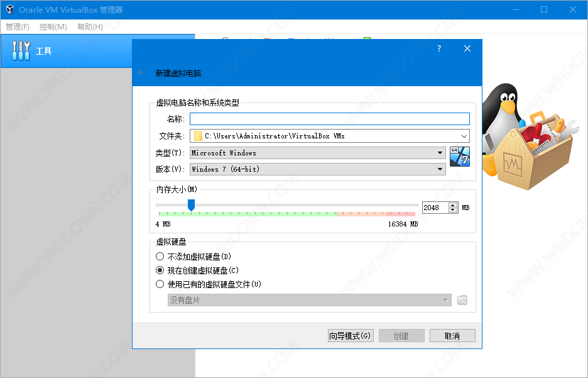Open the 控制(M) menu
This screenshot has width=588, height=378.
coord(53,27)
